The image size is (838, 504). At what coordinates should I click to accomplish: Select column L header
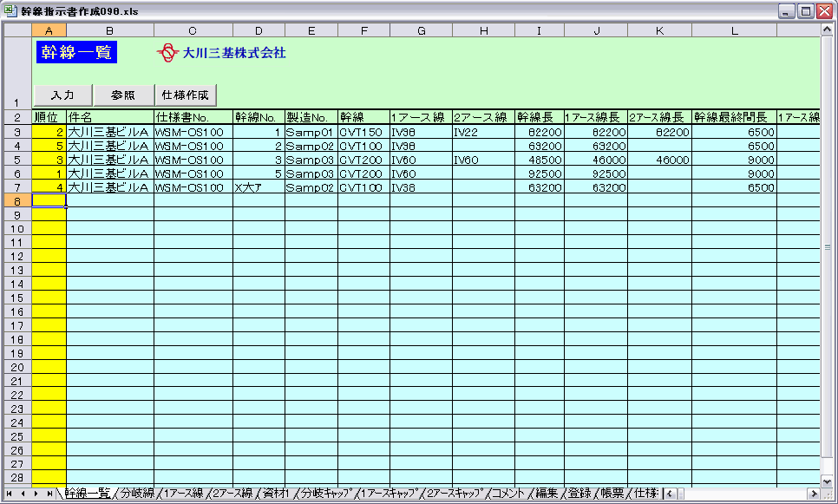click(x=734, y=30)
